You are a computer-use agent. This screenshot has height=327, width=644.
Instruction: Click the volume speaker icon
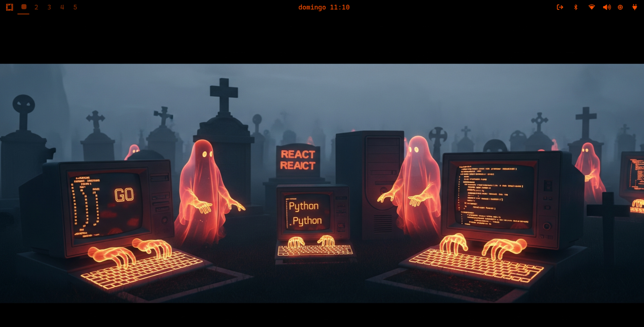606,7
